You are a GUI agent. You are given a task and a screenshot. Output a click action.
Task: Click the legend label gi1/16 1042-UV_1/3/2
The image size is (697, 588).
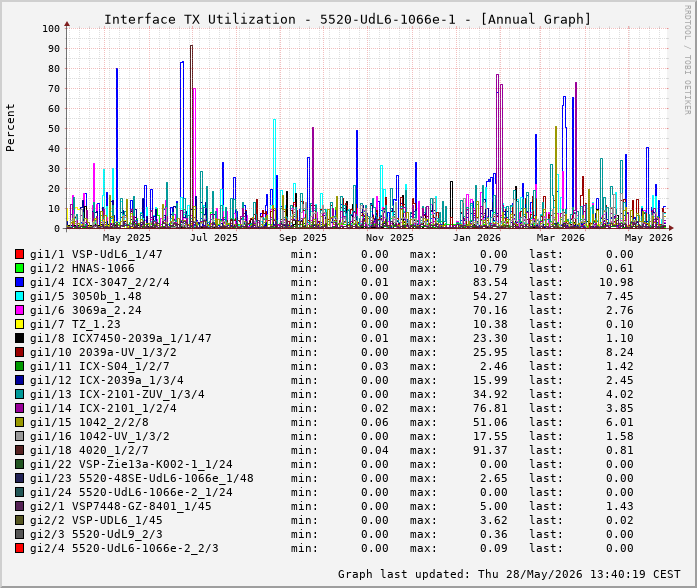100,436
